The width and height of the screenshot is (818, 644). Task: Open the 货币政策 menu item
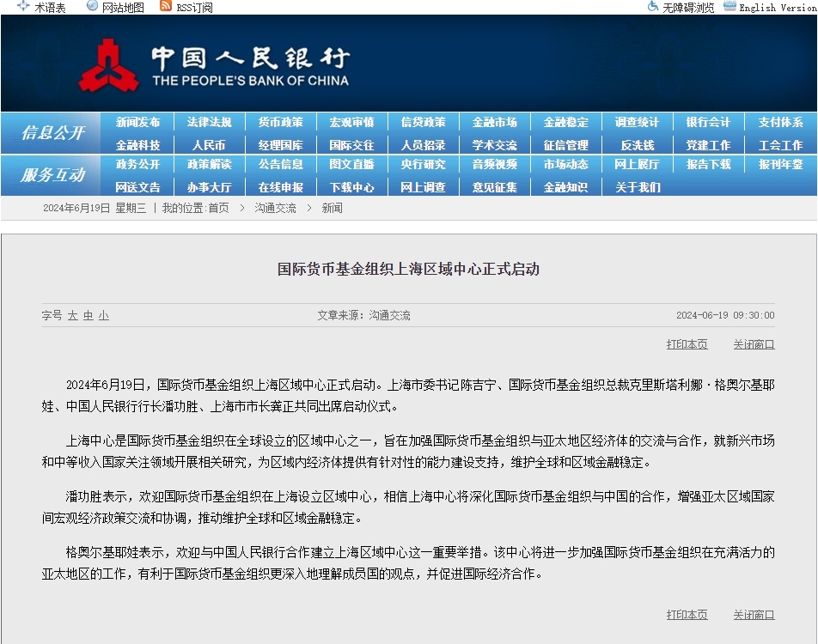click(x=280, y=122)
